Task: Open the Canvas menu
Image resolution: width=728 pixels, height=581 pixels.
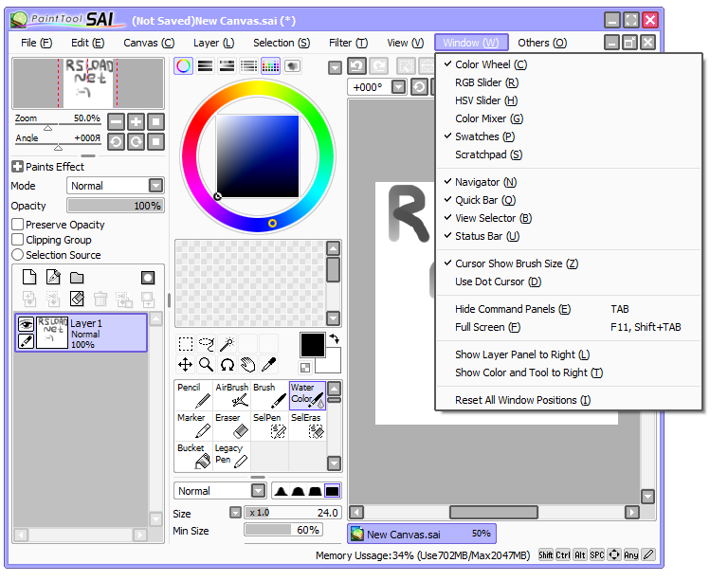Action: (149, 43)
